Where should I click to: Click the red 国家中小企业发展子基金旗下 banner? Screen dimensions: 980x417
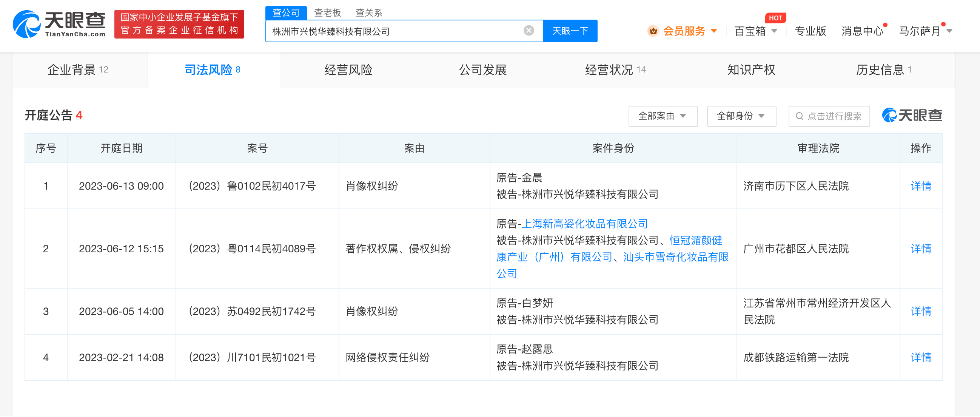pos(179,24)
